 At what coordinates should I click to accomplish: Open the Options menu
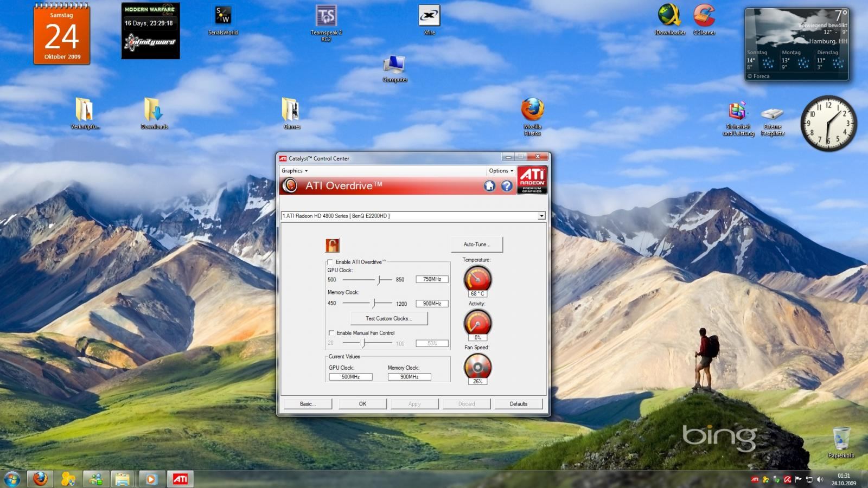[501, 171]
